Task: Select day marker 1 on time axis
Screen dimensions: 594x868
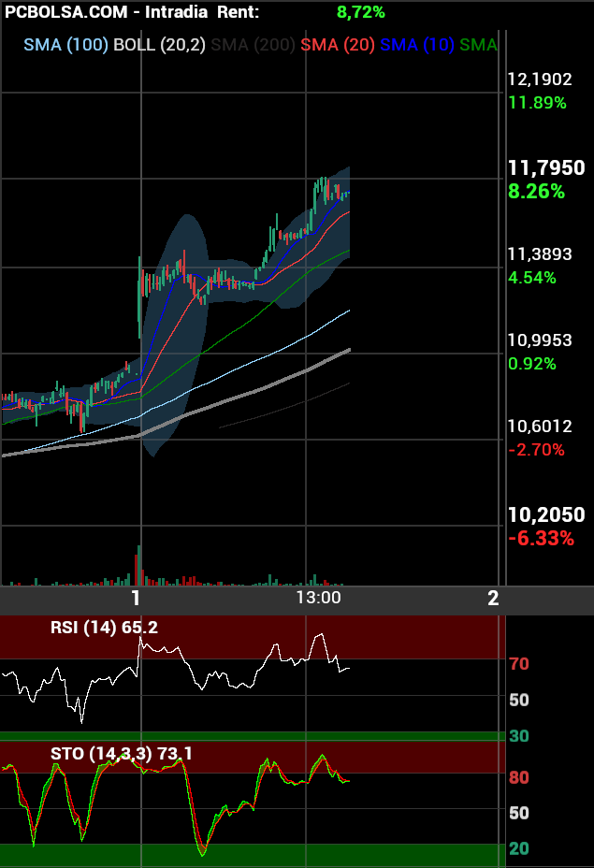Action: coord(137,599)
